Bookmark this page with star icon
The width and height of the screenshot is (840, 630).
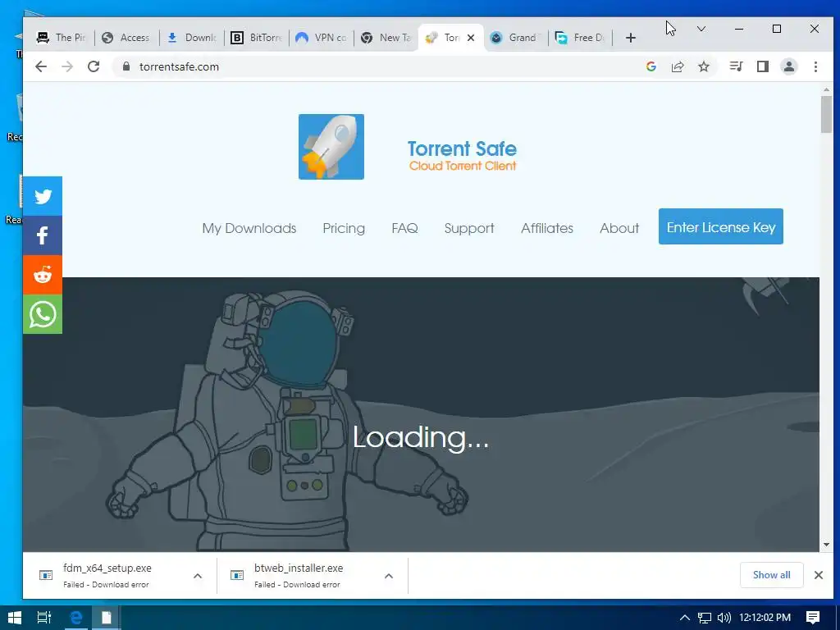coord(703,66)
